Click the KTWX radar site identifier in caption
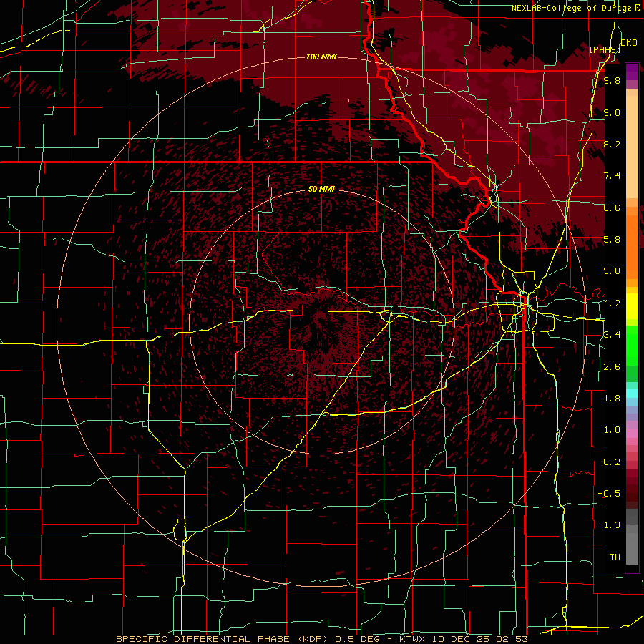Screen dimensions: 644x644 412,639
